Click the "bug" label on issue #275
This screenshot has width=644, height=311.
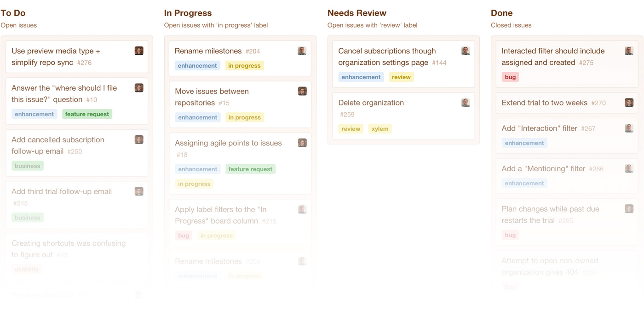510,77
